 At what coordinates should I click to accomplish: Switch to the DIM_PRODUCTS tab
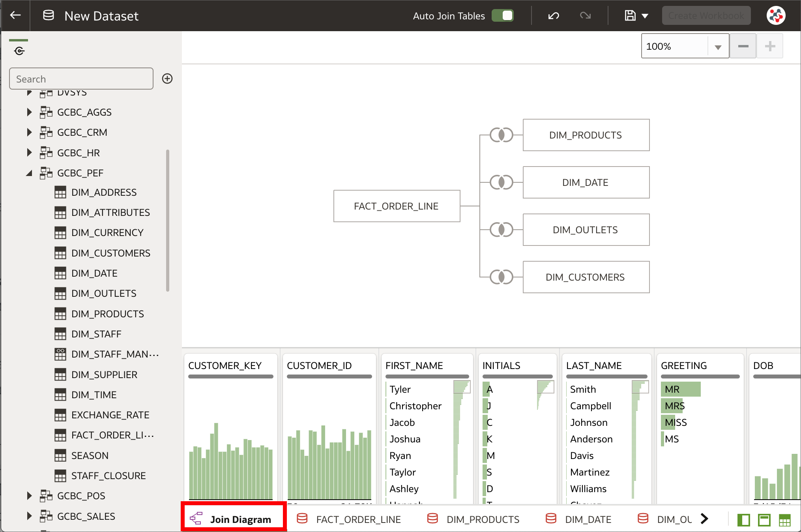tap(483, 519)
